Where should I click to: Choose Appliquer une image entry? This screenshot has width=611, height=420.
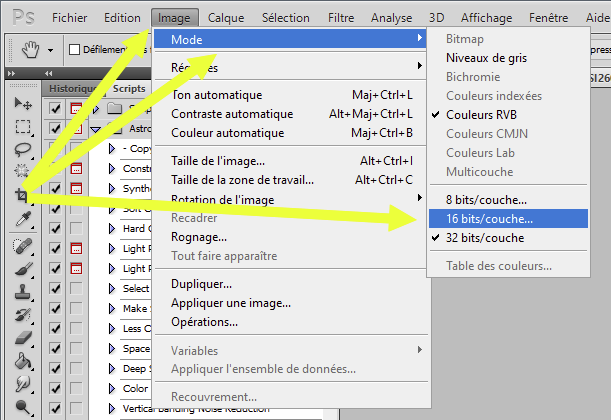pos(291,303)
